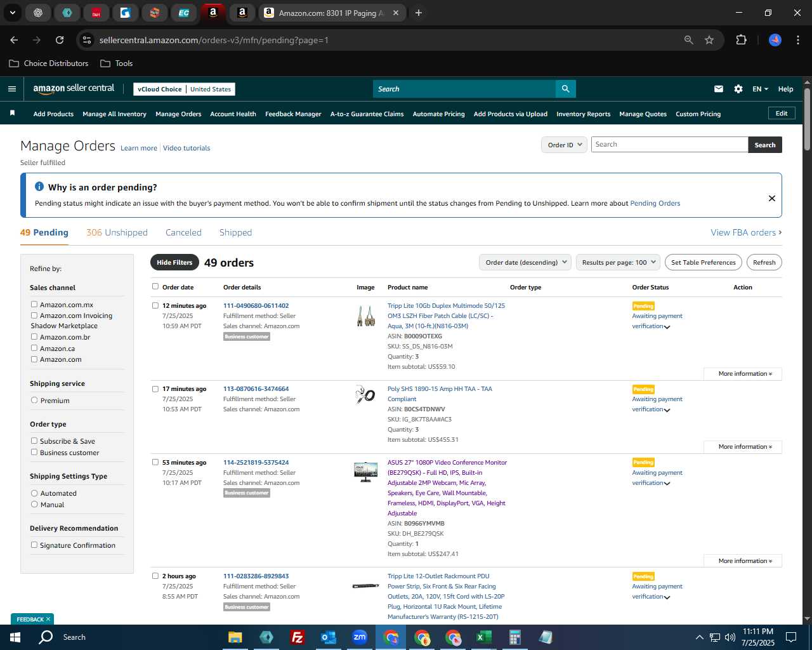Dismiss the pending order info banner

pos(771,198)
